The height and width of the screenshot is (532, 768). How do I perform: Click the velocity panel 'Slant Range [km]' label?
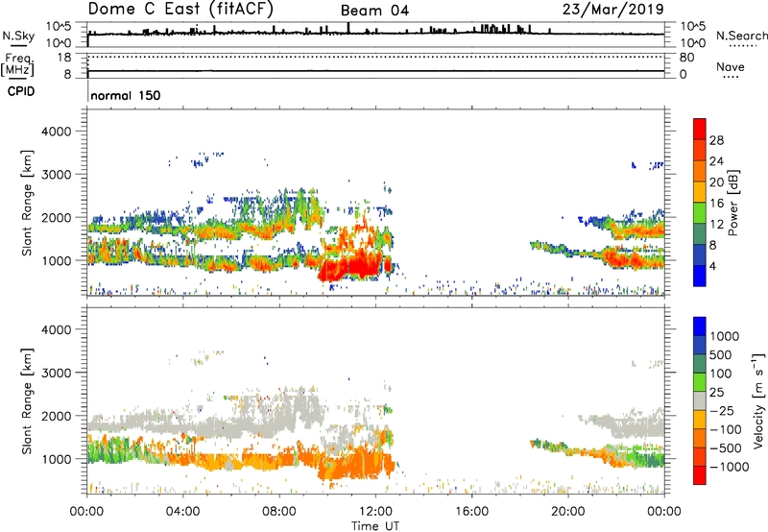27,401
